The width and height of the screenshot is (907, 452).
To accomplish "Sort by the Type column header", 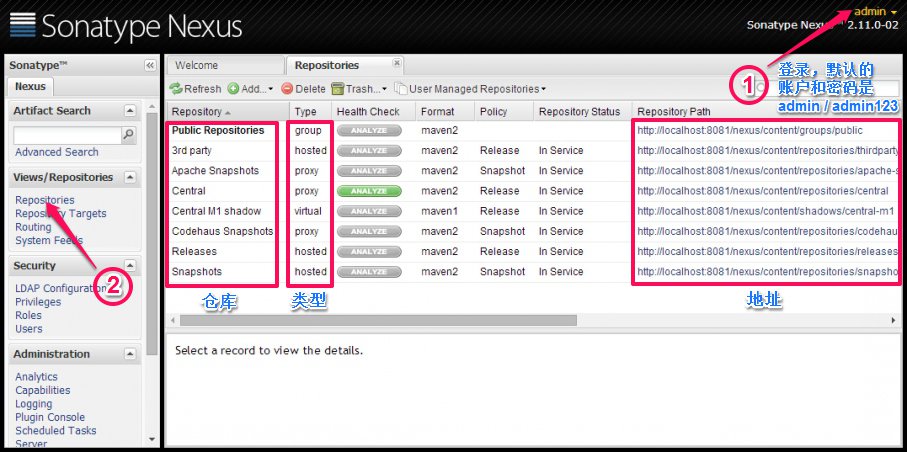I will 311,112.
